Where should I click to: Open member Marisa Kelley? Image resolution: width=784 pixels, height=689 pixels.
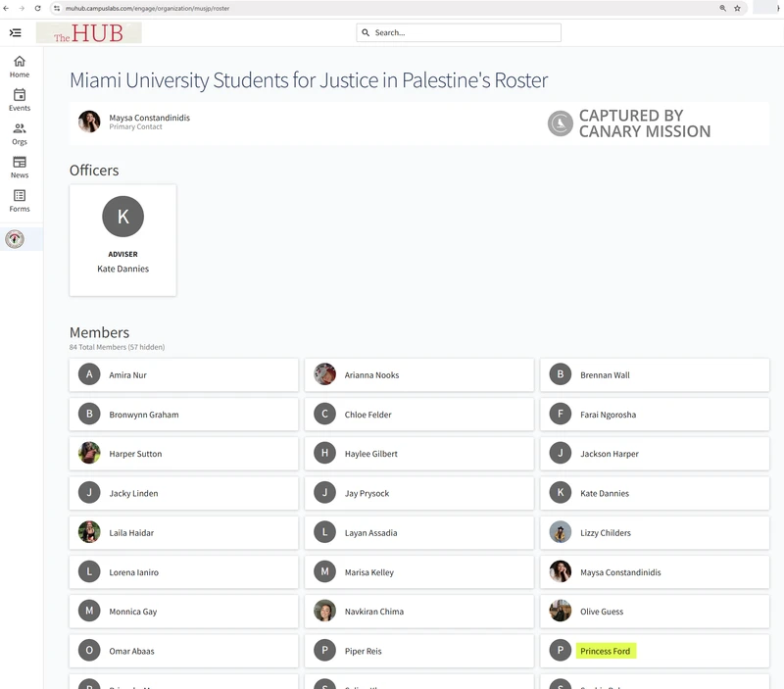pos(419,572)
